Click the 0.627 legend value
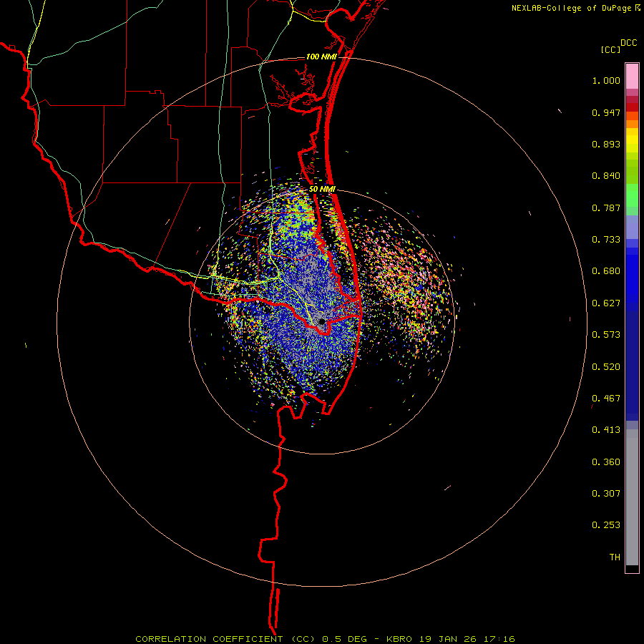 click(x=606, y=303)
